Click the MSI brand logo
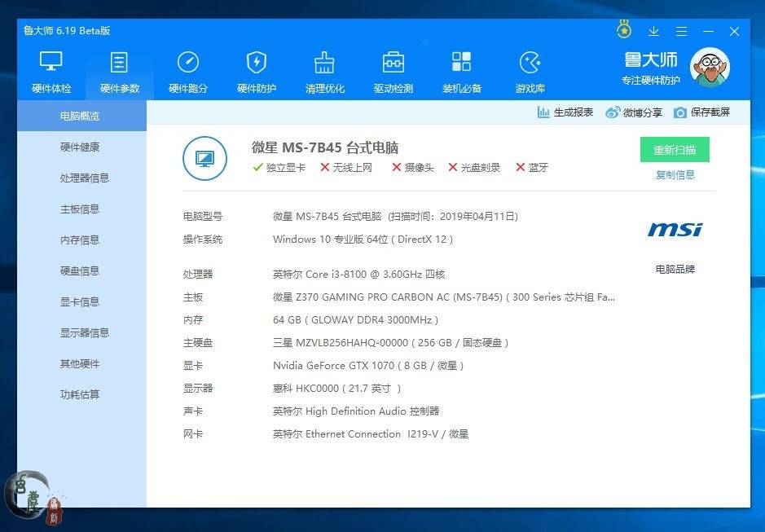Viewport: 765px width, 532px height. click(675, 231)
